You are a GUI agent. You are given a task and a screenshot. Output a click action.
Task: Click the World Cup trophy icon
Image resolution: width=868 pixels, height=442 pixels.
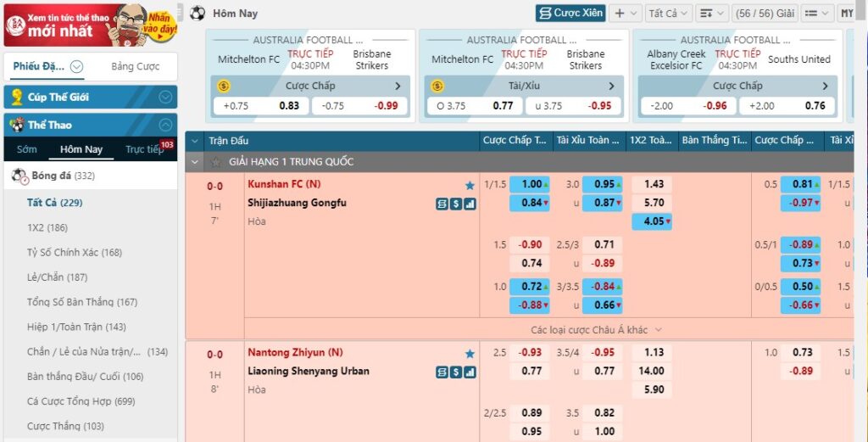pyautogui.click(x=17, y=97)
